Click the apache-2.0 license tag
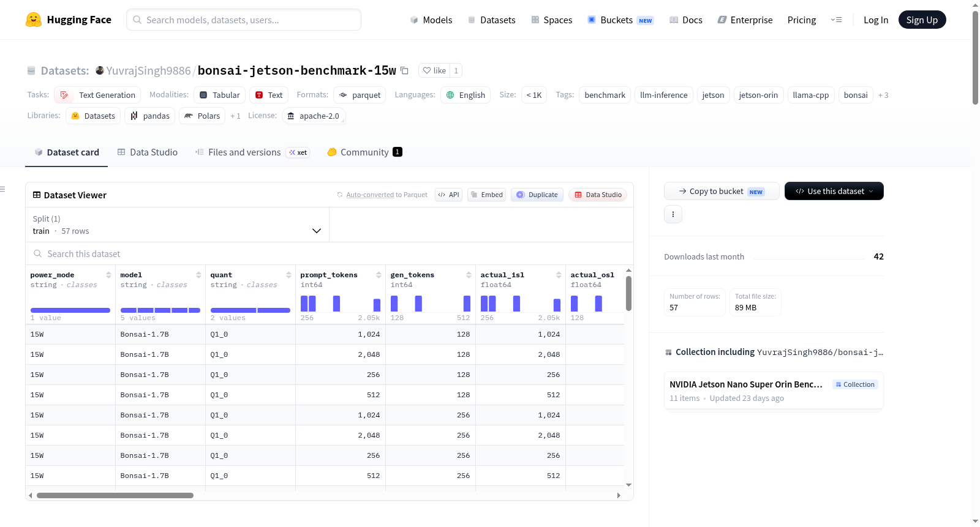The image size is (980, 527). tap(314, 116)
